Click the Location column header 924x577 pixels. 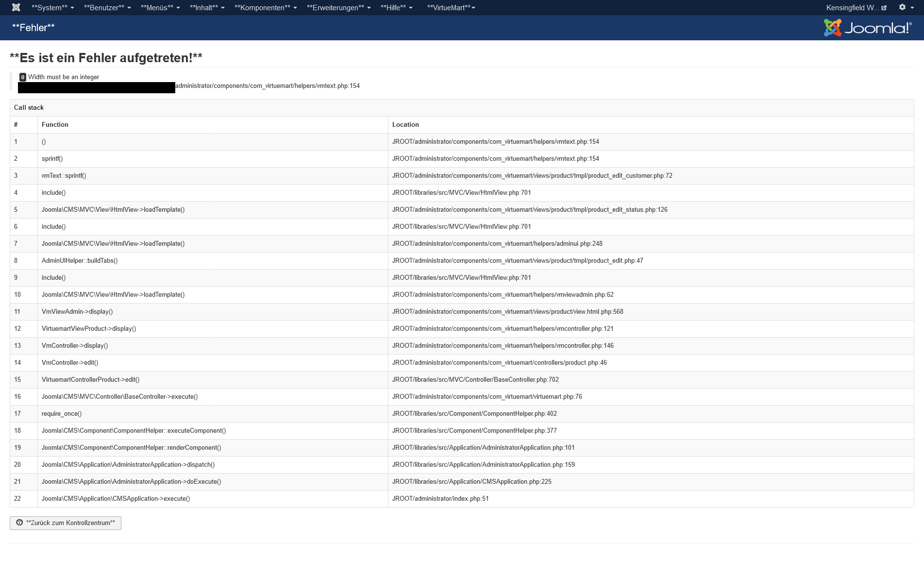coord(405,125)
